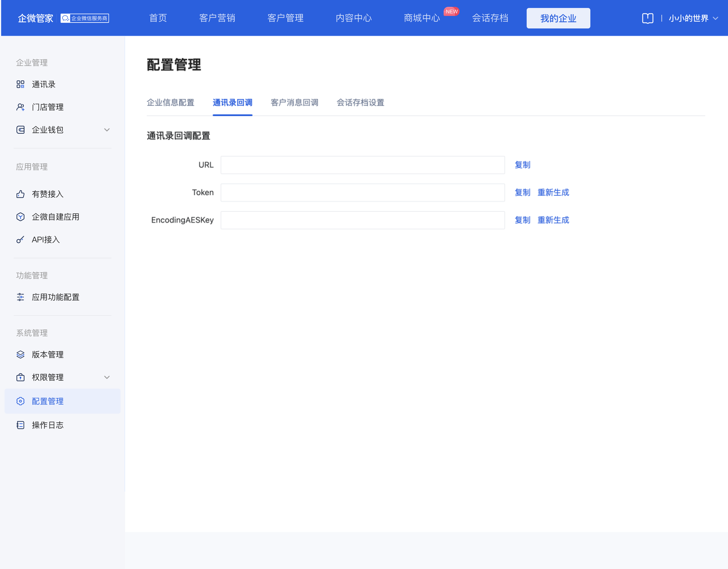The image size is (728, 569).
Task: Open 客户管理 in top navigation
Action: [x=285, y=18]
